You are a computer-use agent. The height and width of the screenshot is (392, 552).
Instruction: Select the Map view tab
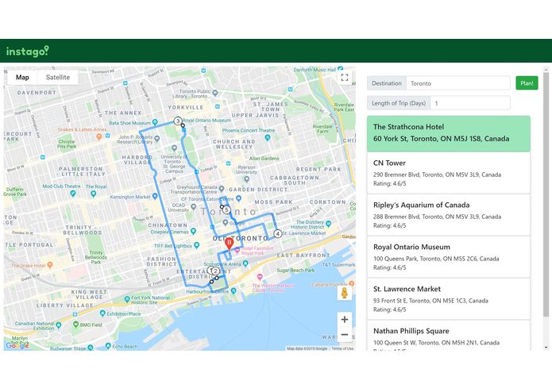22,77
